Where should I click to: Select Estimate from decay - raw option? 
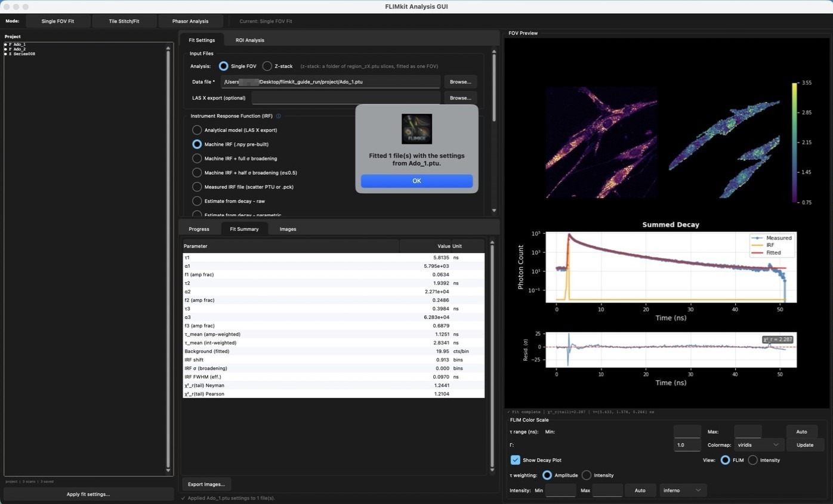[x=197, y=201]
